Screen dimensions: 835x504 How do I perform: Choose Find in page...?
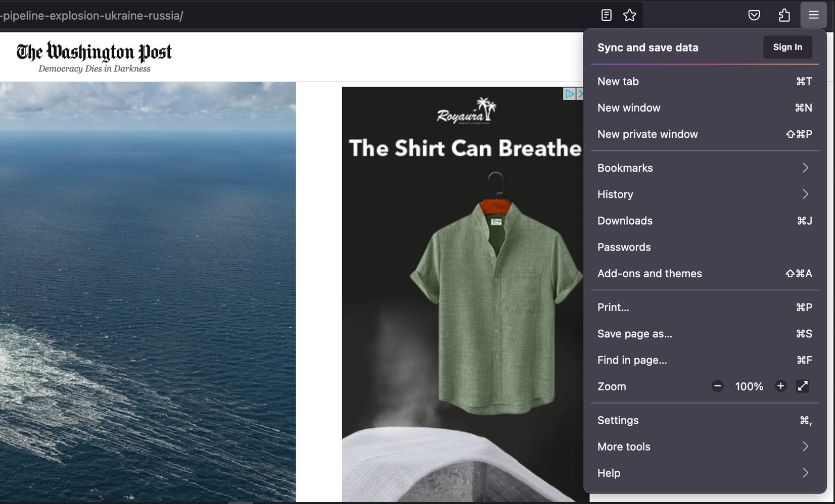pyautogui.click(x=631, y=360)
